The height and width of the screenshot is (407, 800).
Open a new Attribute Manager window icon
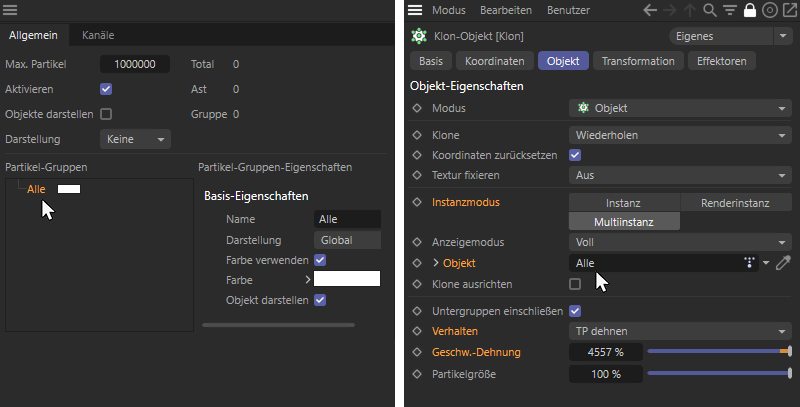pos(789,10)
